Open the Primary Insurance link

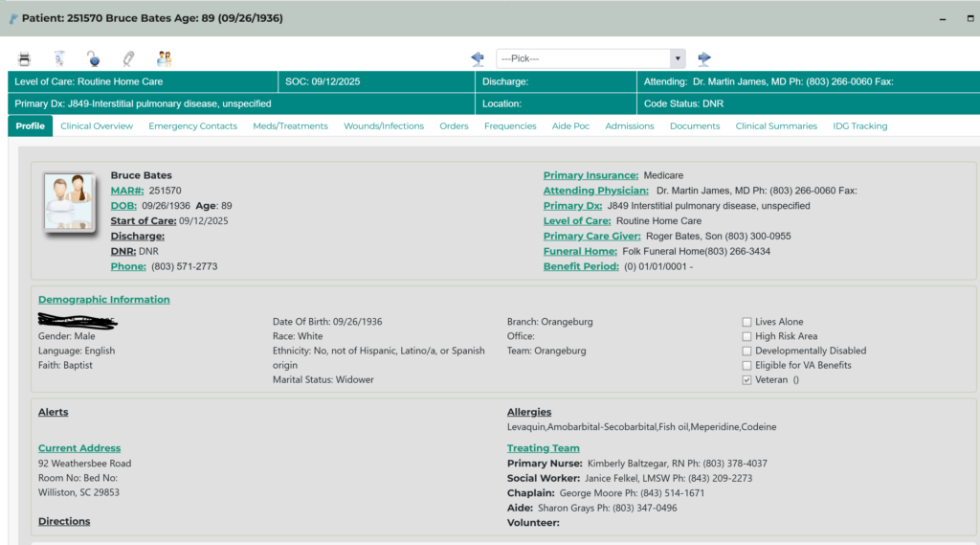pos(590,175)
